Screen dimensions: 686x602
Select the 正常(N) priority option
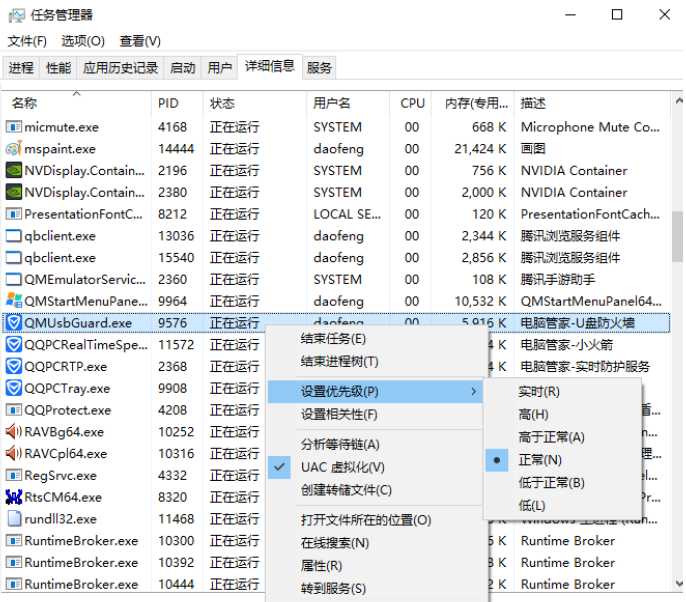[x=563, y=460]
